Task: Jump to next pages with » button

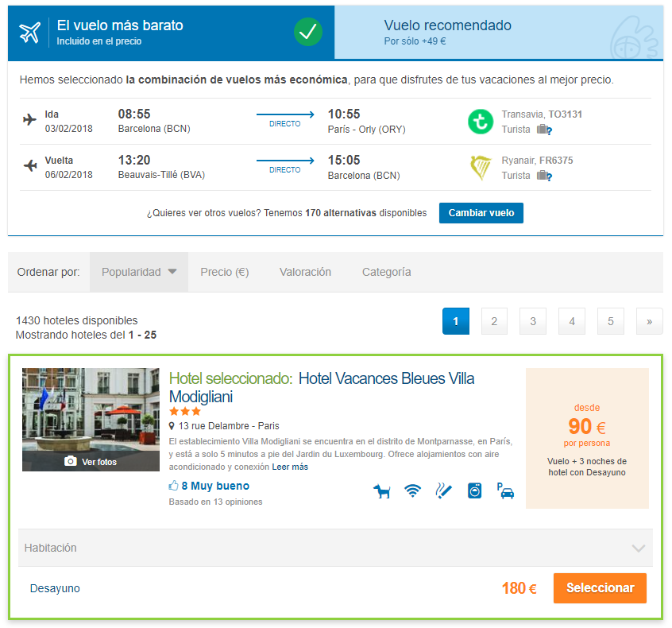Action: (649, 321)
